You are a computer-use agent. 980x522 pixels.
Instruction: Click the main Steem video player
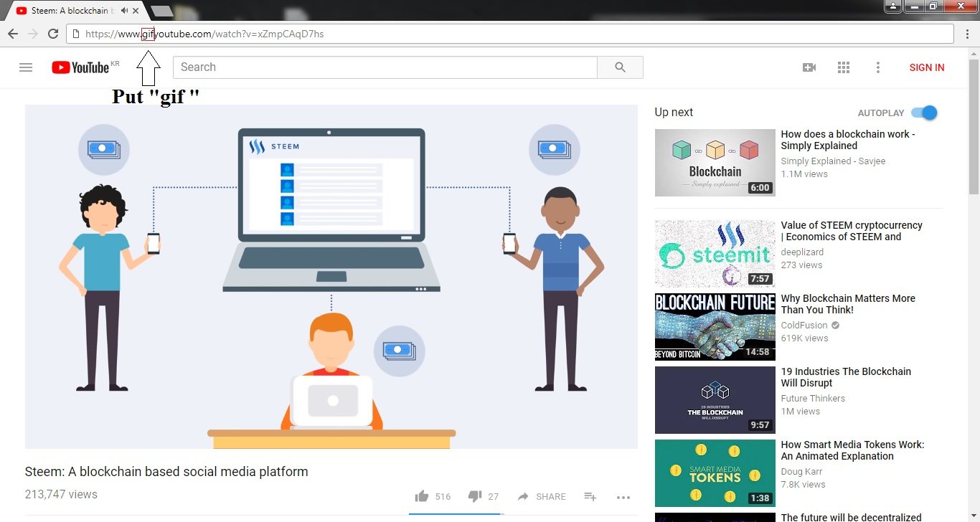[x=331, y=277]
